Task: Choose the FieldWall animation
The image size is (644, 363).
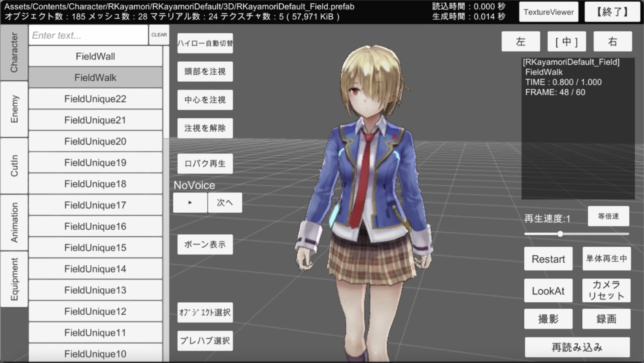Action: point(95,56)
